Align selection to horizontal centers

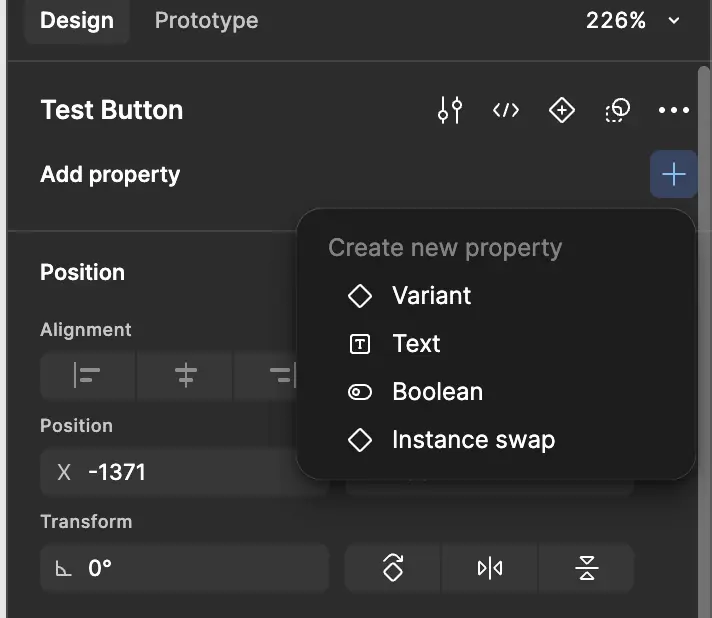tap(185, 376)
